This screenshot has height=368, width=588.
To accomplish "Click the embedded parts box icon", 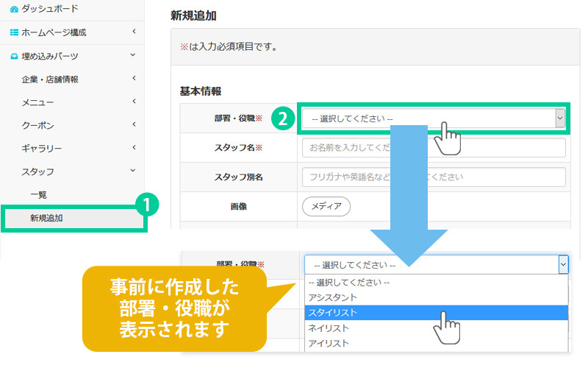I will 14,56.
